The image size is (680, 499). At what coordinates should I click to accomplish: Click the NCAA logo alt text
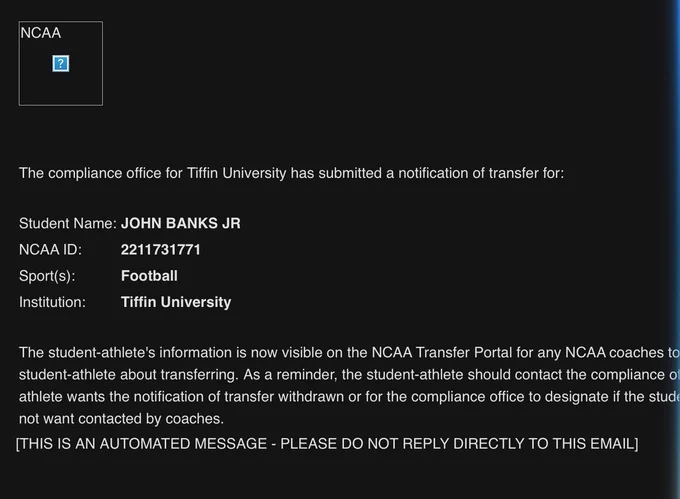click(40, 33)
